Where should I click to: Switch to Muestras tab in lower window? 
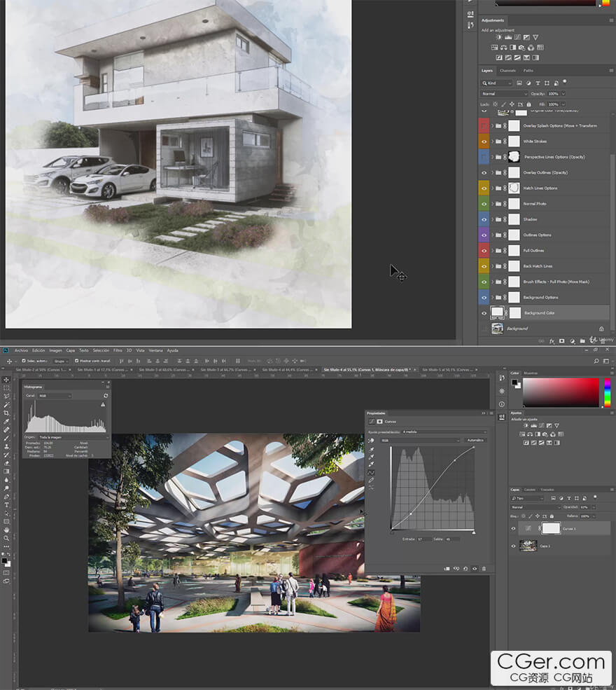click(x=531, y=373)
